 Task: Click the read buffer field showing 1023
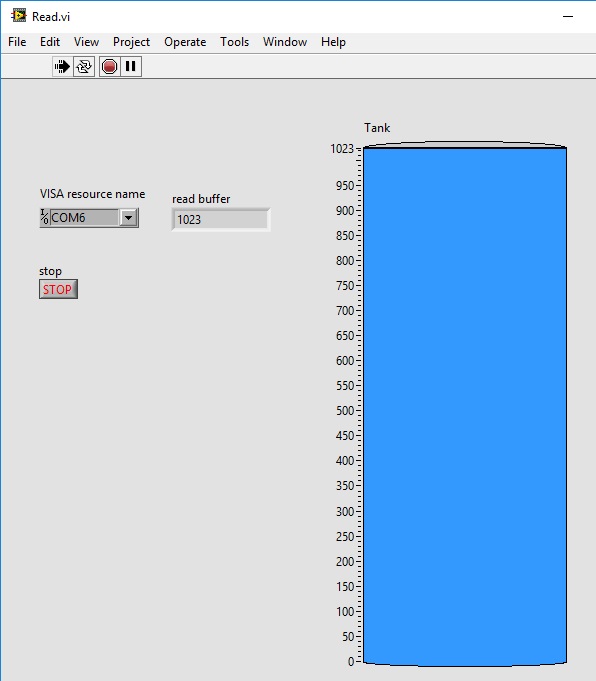[x=221, y=220]
